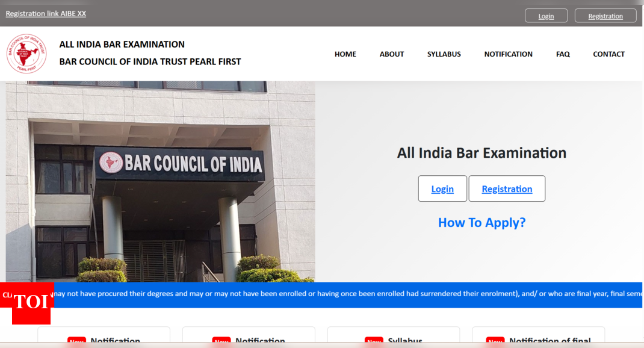Open the Registration link AIBE XX
This screenshot has height=348, width=644.
[45, 13]
